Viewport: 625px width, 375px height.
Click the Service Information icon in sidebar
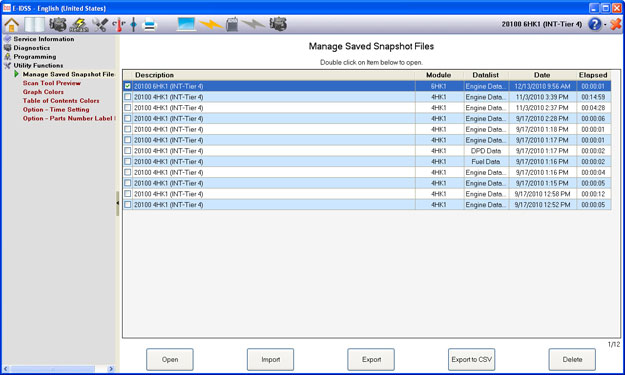7,39
